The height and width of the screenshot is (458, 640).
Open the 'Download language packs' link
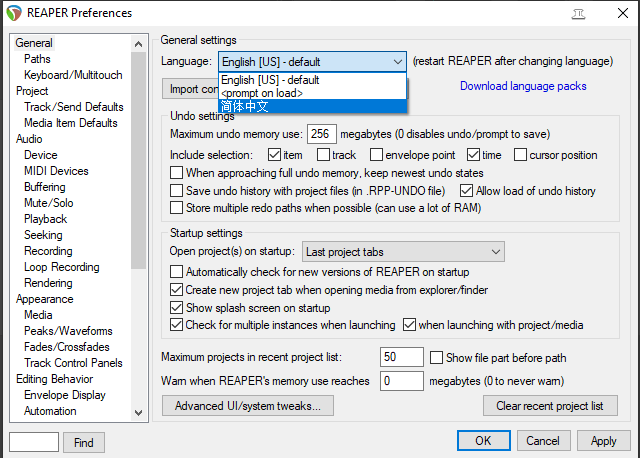click(523, 86)
